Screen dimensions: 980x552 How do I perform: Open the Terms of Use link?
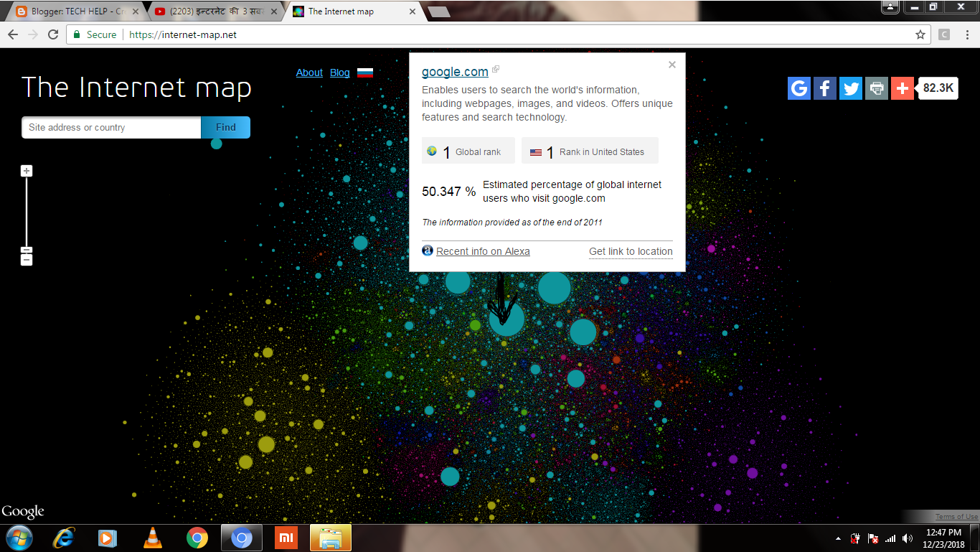(956, 517)
